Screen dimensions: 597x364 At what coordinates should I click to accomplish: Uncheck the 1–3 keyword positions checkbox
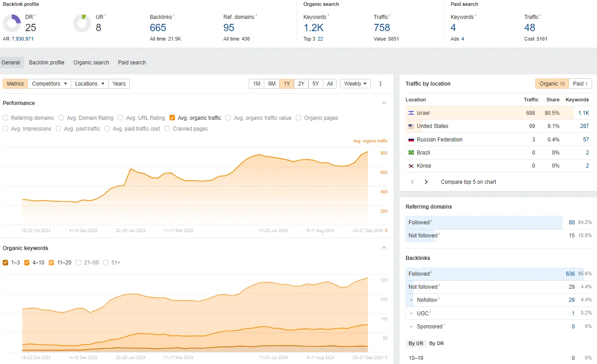tap(5, 263)
